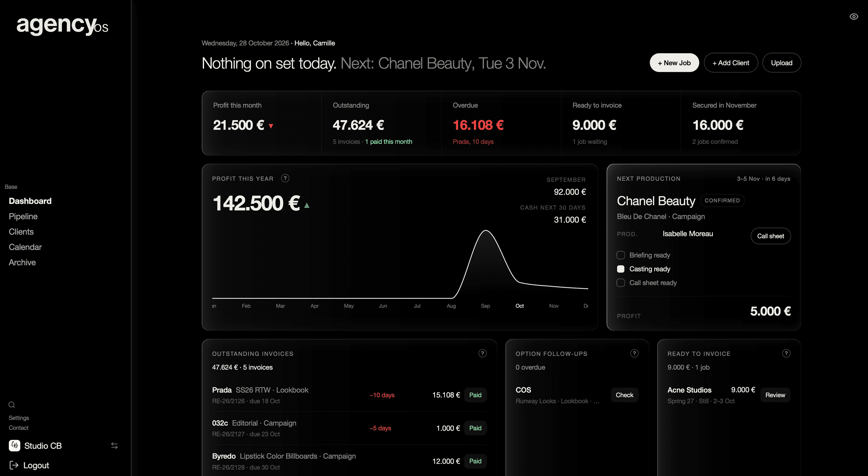The image size is (868, 476).
Task: Click the green up arrow beside 142.500 €
Action: click(307, 205)
